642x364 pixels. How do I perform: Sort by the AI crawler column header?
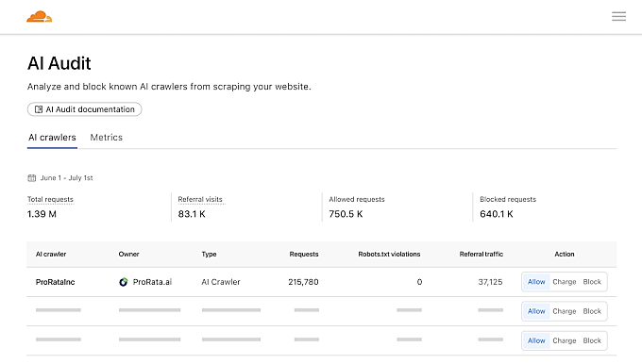pyautogui.click(x=51, y=254)
